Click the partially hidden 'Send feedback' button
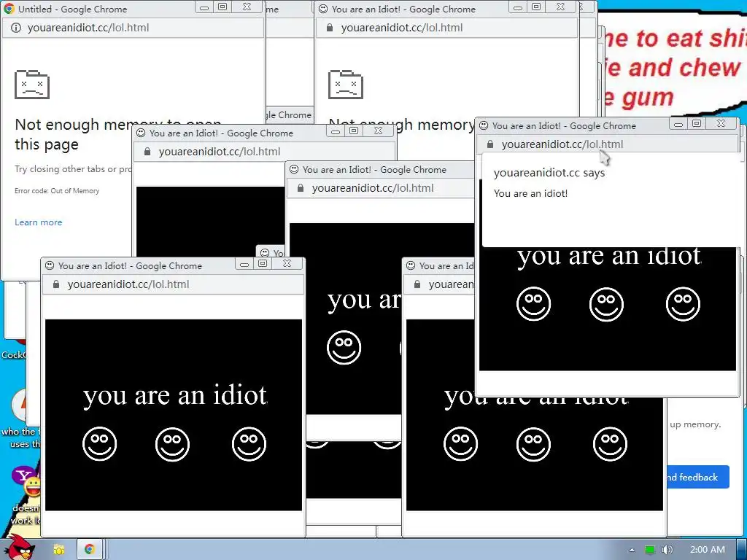 tap(698, 477)
